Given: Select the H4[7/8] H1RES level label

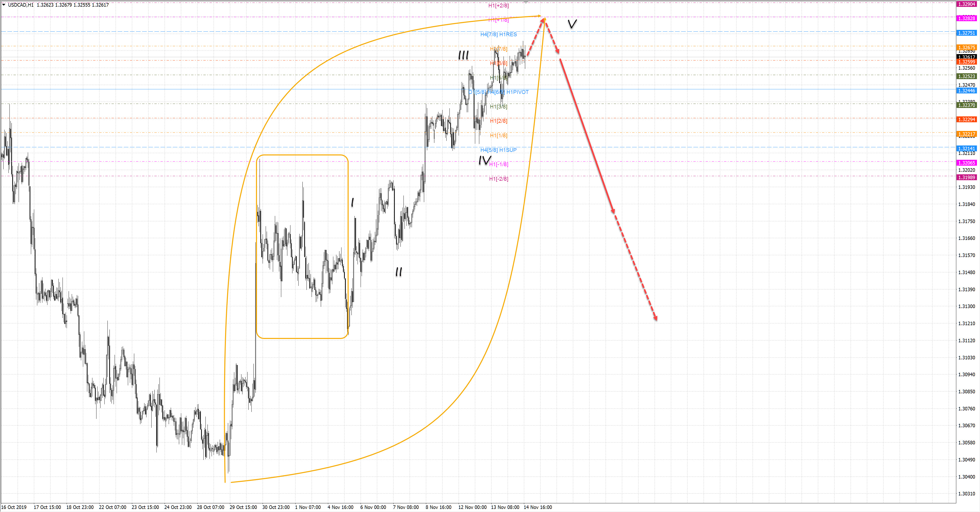Looking at the screenshot, I should (x=498, y=34).
